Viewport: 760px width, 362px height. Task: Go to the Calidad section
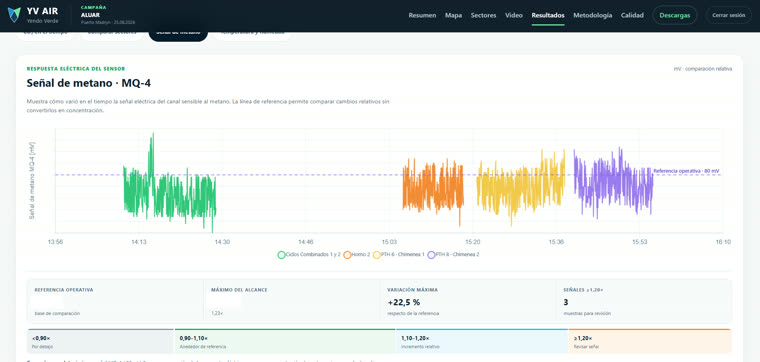pyautogui.click(x=632, y=16)
